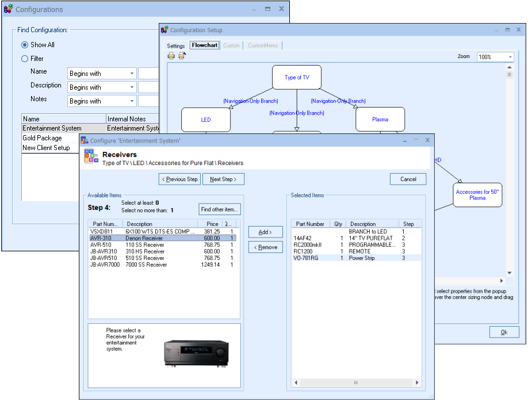Click the Add button

click(x=265, y=232)
